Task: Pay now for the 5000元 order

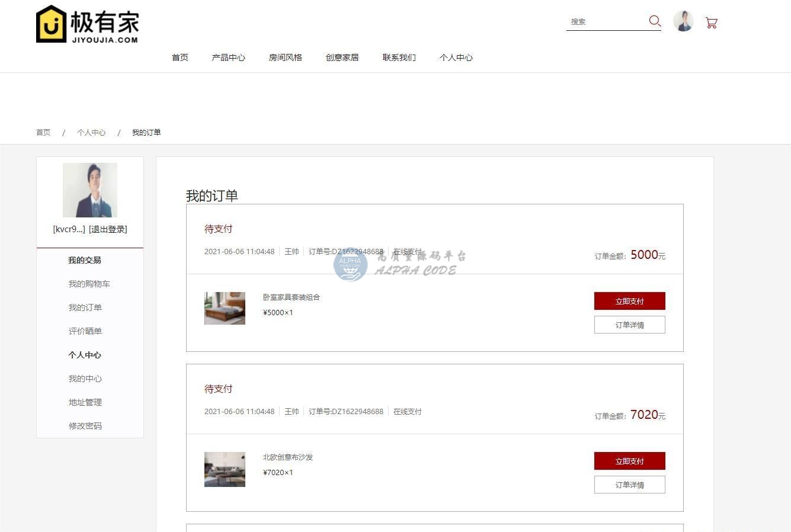Action: click(x=629, y=301)
